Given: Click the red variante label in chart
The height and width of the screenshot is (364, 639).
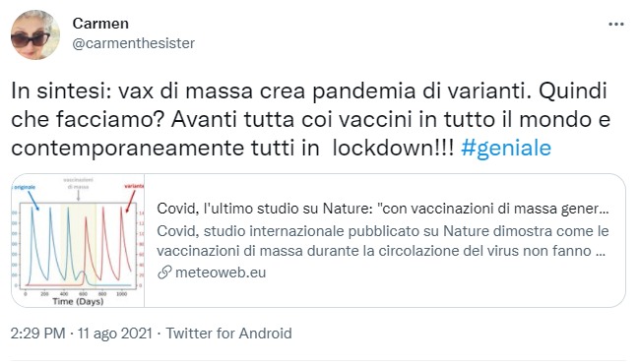Looking at the screenshot, I should (134, 186).
